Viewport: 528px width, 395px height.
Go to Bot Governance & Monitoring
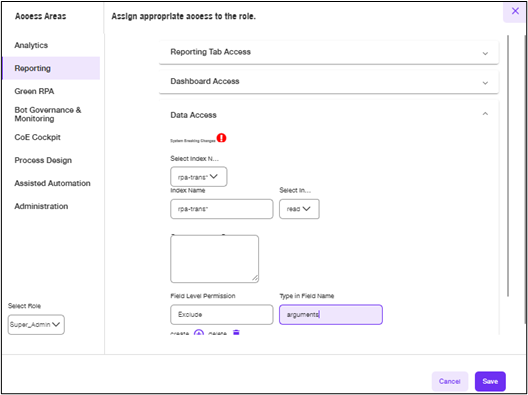pyautogui.click(x=47, y=114)
